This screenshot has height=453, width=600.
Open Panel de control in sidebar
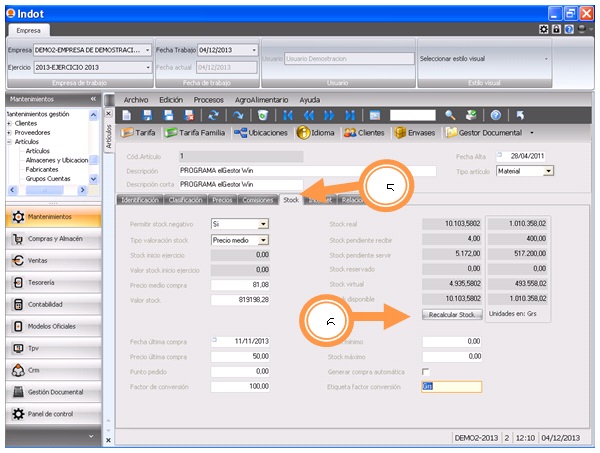pyautogui.click(x=52, y=413)
